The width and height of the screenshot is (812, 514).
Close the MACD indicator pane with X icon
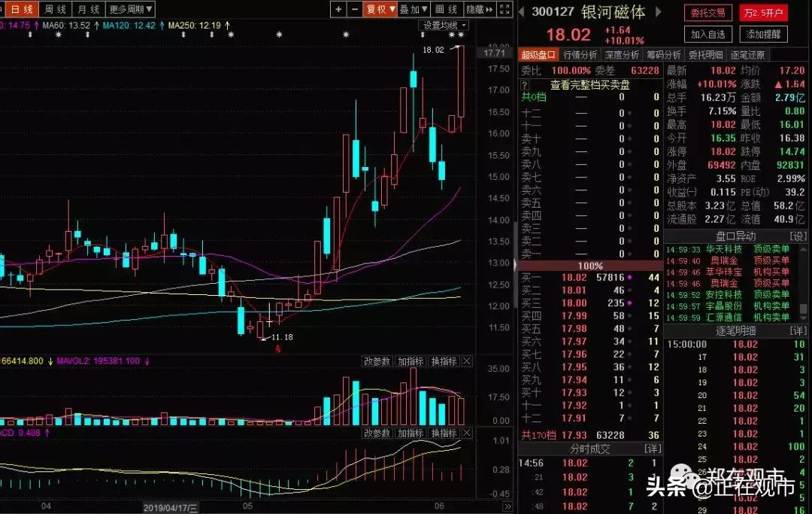click(466, 433)
